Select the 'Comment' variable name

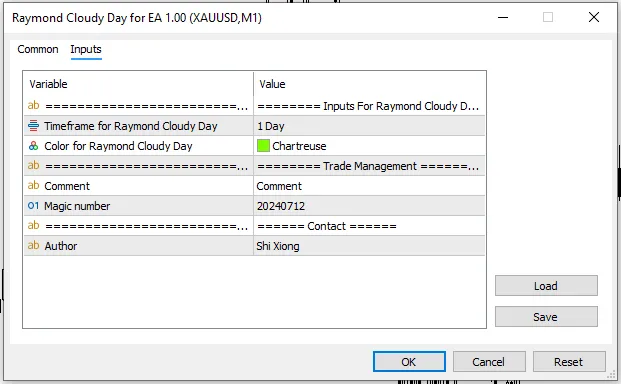67,186
